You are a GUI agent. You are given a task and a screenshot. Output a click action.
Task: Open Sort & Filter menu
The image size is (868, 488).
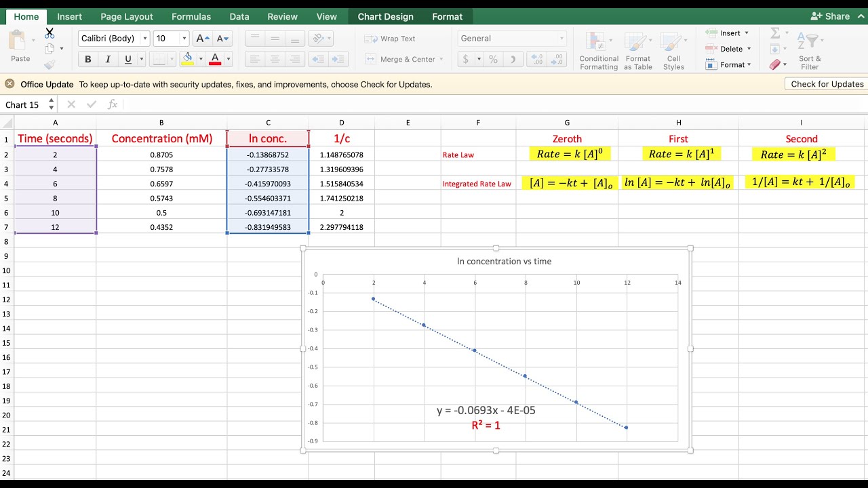(x=810, y=51)
